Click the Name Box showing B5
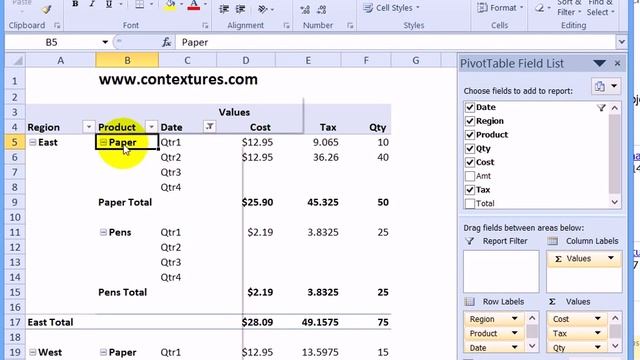The width and height of the screenshot is (640, 360). 52,42
